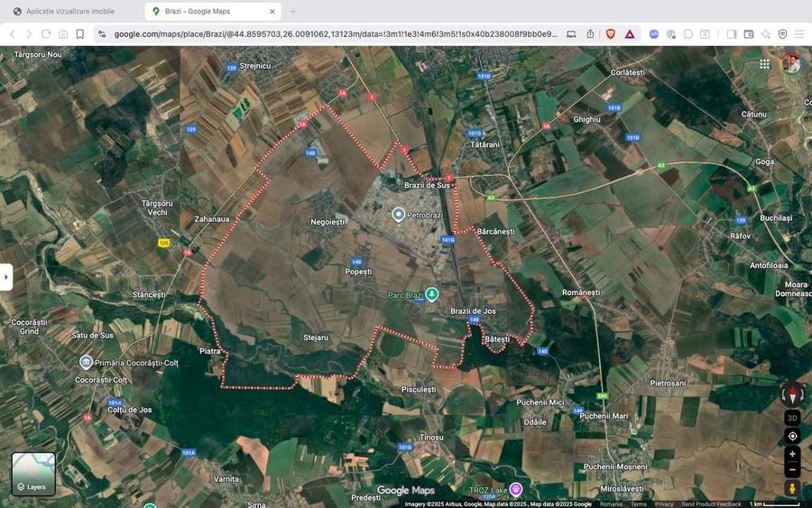
Task: Click the Pisculești label
Action: [x=419, y=389]
